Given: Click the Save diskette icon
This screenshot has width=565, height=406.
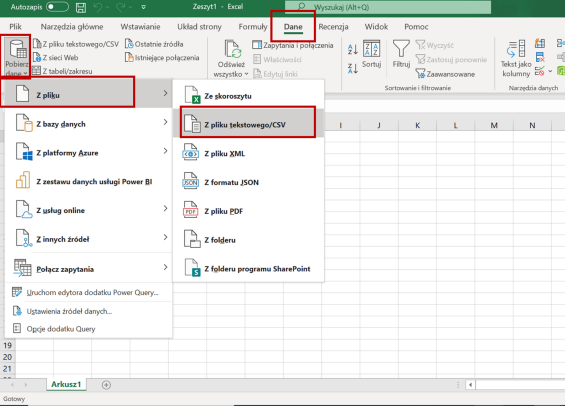Looking at the screenshot, I should coord(81,7).
